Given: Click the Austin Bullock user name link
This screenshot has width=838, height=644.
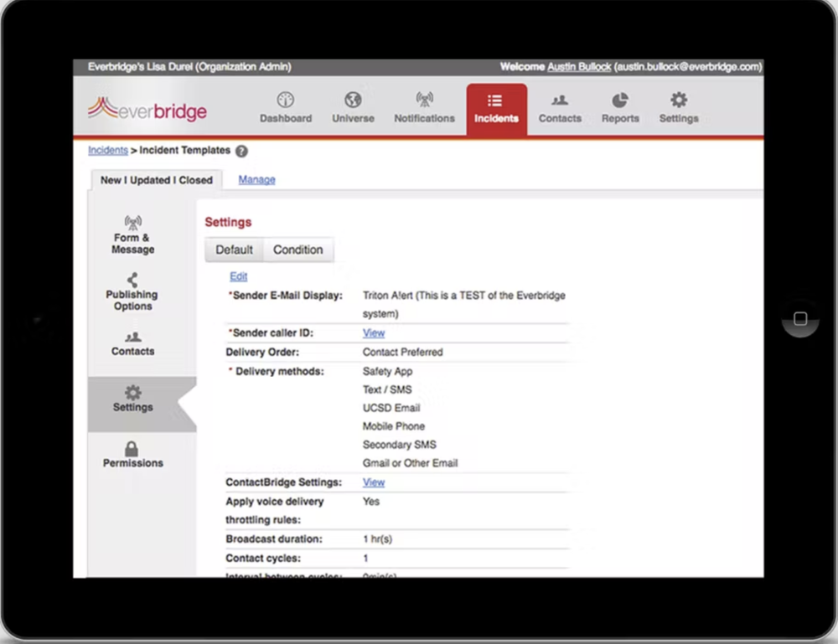Looking at the screenshot, I should [x=579, y=67].
